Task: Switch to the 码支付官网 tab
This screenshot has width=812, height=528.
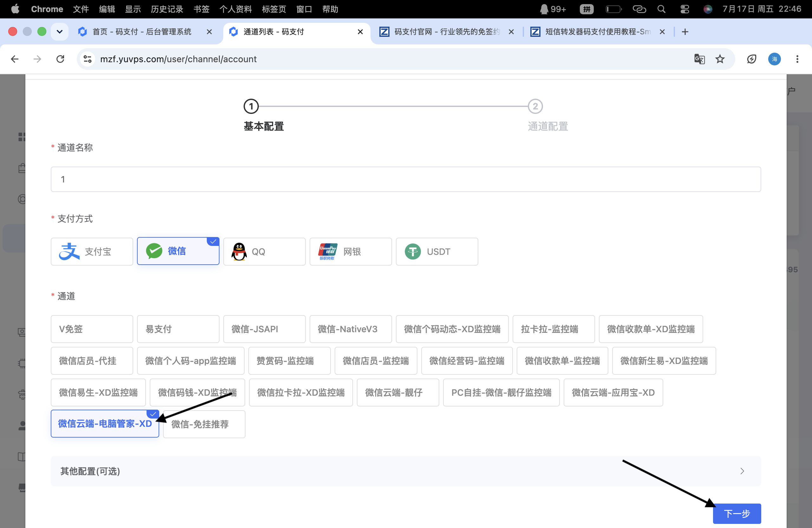Action: (x=447, y=32)
